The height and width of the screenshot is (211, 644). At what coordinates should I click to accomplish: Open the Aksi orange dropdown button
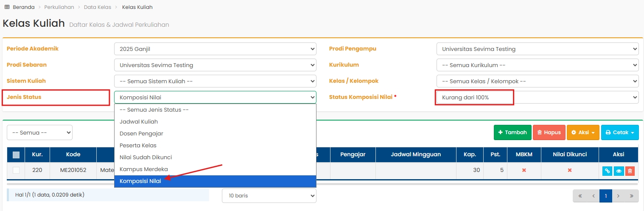(582, 132)
